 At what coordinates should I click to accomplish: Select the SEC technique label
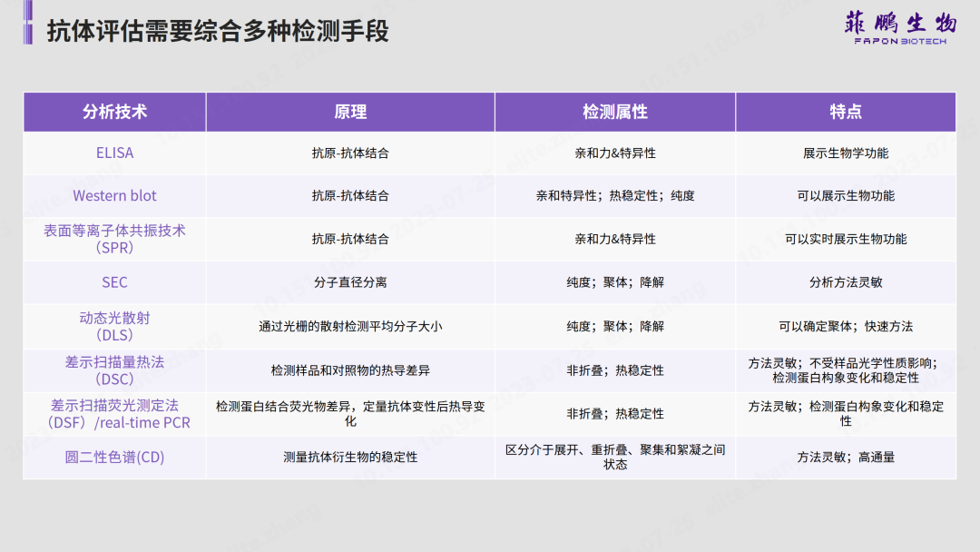114,282
